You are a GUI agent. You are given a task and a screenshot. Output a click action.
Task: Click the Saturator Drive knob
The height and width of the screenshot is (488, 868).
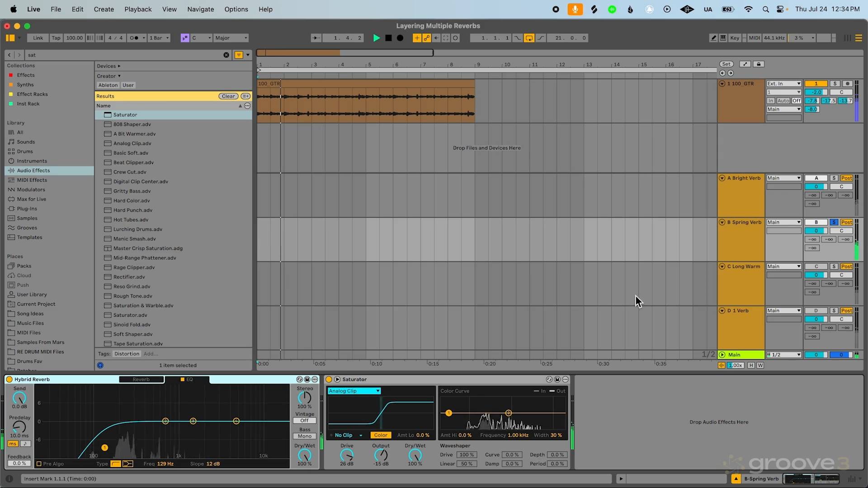(347, 455)
